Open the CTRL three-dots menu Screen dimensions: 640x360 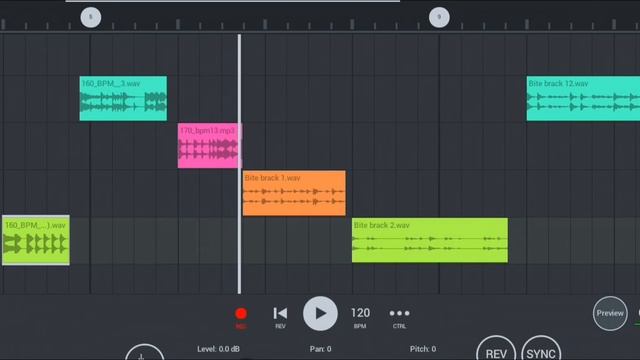[399, 314]
